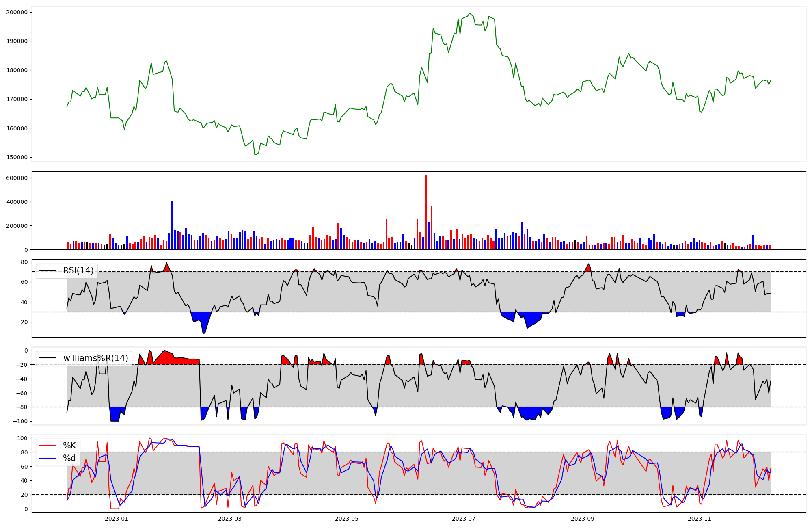Select the 2023-01 date tick label

[117, 519]
